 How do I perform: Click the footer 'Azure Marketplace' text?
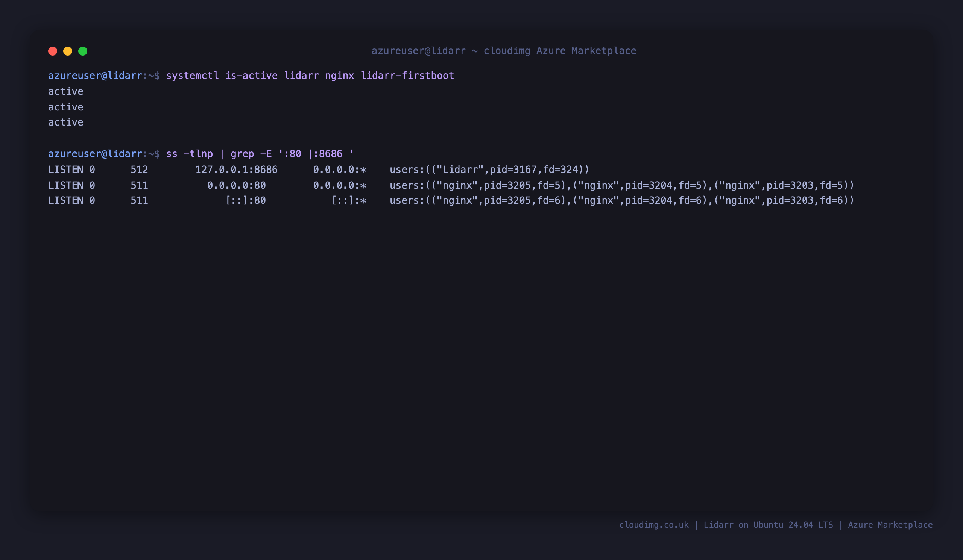[x=890, y=525]
